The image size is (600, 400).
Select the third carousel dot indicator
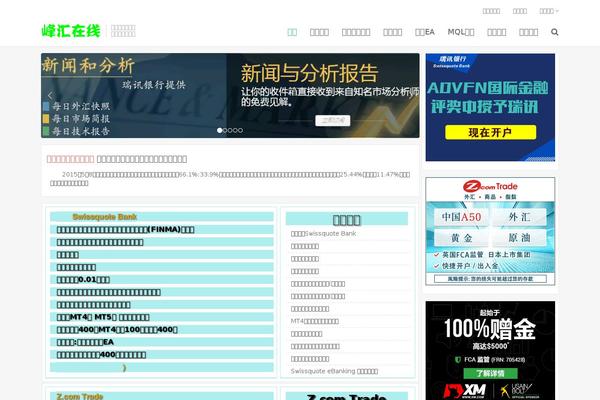(x=230, y=131)
